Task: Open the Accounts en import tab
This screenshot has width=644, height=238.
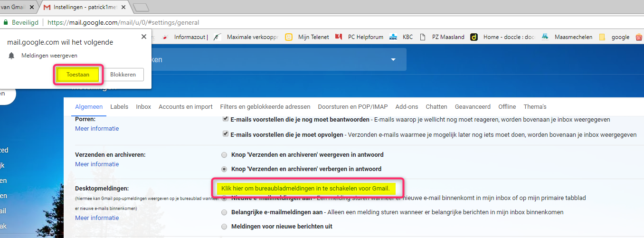Action: [186, 106]
